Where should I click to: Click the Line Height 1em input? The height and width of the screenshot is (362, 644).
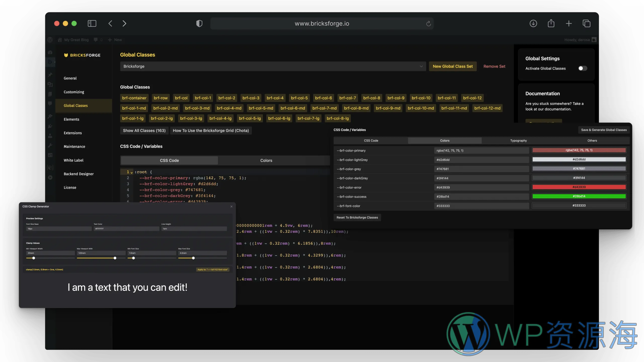pos(194,229)
